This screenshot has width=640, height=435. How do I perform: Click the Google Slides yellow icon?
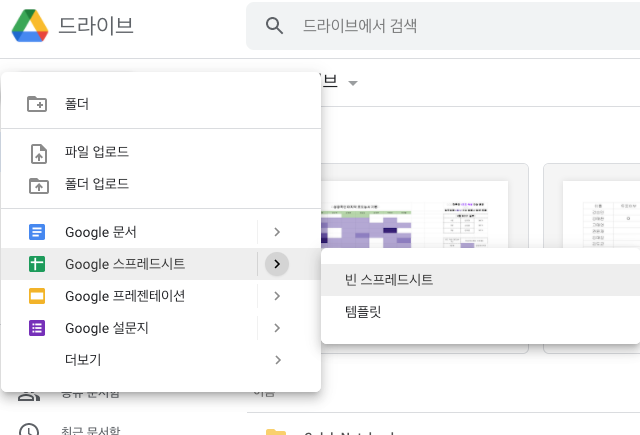(37, 296)
